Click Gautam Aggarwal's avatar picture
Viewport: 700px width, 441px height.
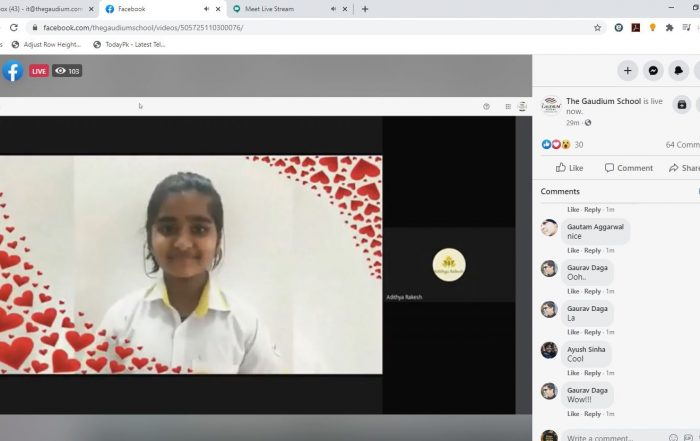click(x=549, y=228)
